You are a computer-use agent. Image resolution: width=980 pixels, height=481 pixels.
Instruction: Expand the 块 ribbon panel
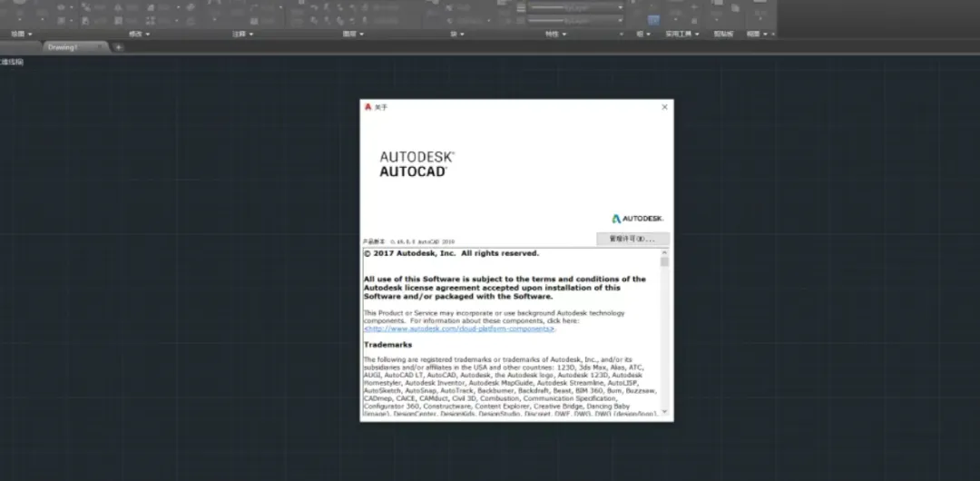tap(456, 34)
